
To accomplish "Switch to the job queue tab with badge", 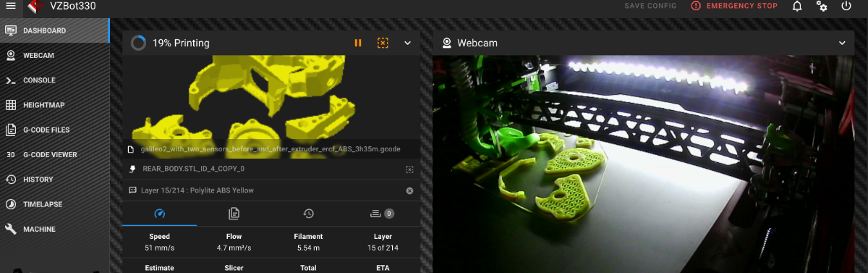I will [382, 214].
